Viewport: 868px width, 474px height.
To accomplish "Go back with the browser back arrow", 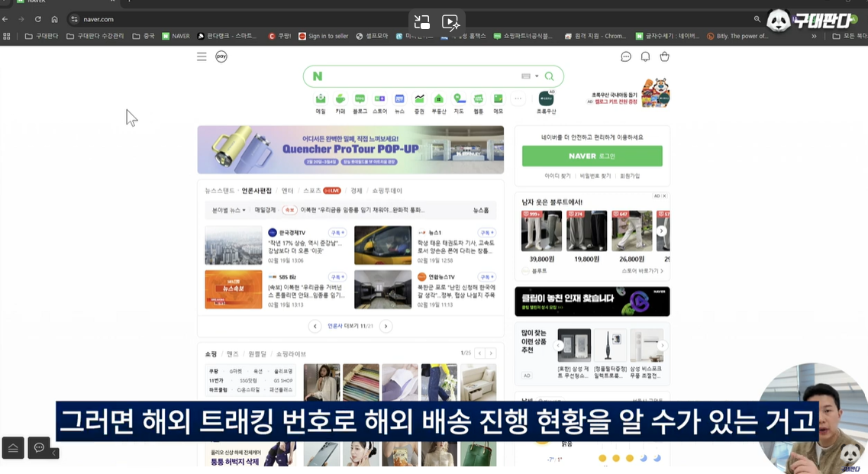I will coord(5,19).
